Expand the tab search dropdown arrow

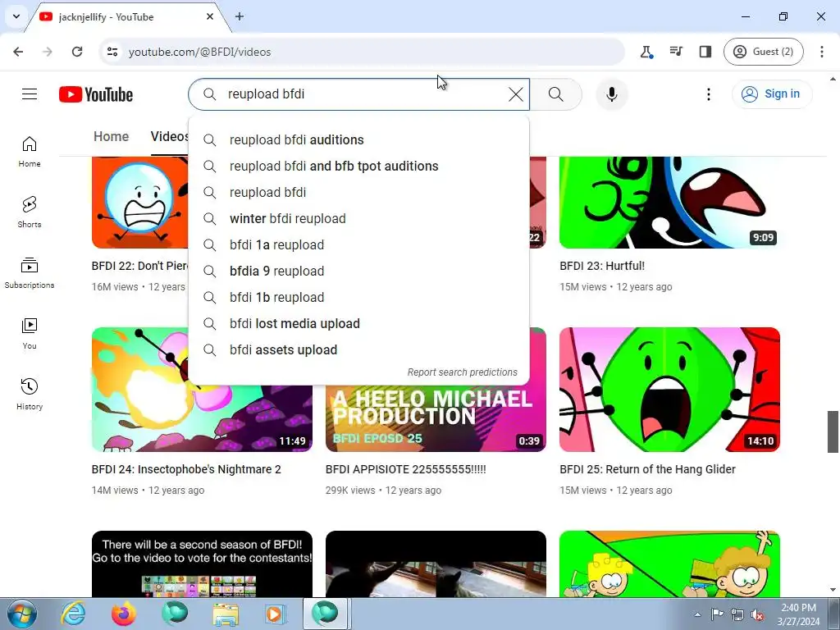click(x=16, y=16)
